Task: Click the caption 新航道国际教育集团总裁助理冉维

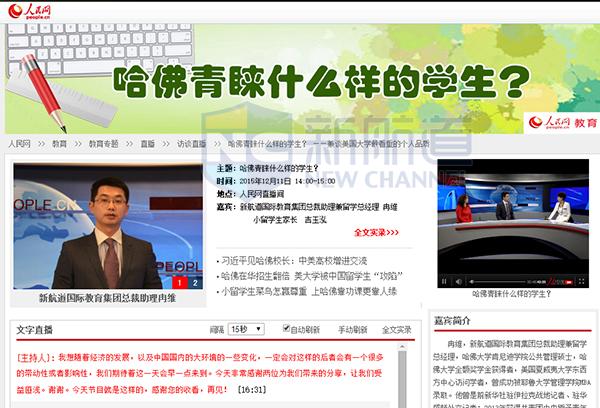Action: click(108, 298)
